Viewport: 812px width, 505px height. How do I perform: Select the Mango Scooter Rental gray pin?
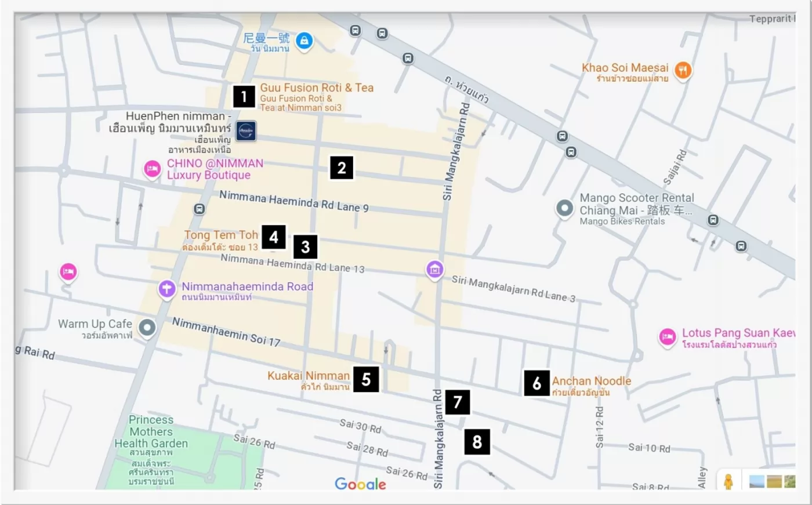pos(564,208)
